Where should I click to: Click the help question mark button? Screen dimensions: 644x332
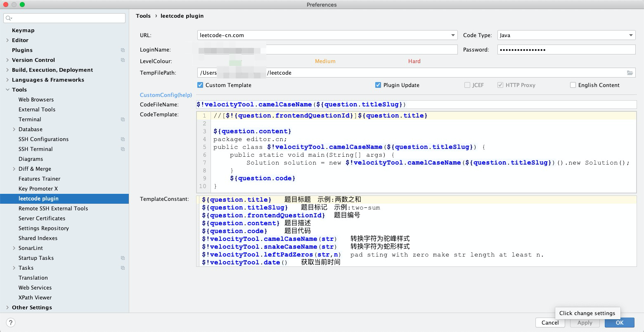click(x=11, y=323)
